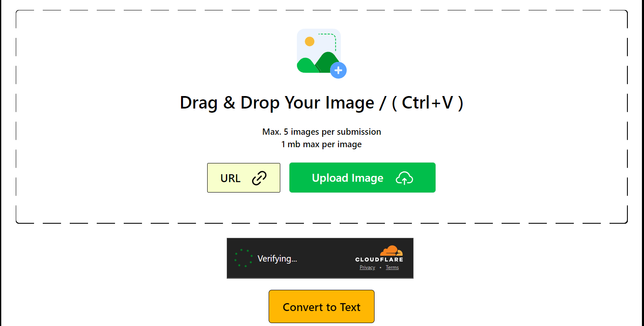Start conversion with Convert to Text button
This screenshot has width=644, height=326.
click(321, 306)
